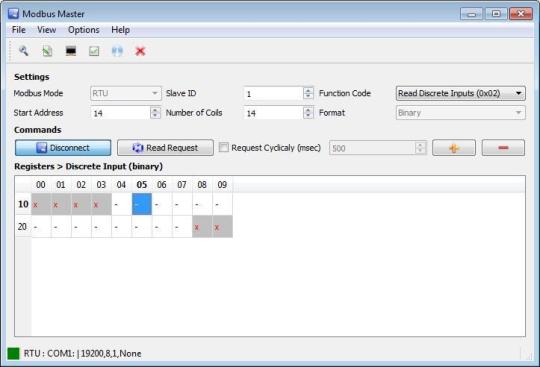
Task: Click the Disconnect button
Action: pos(63,148)
